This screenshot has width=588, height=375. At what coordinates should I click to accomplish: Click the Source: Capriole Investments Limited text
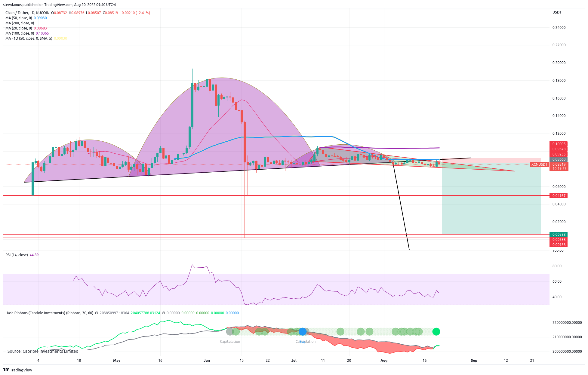[43, 351]
